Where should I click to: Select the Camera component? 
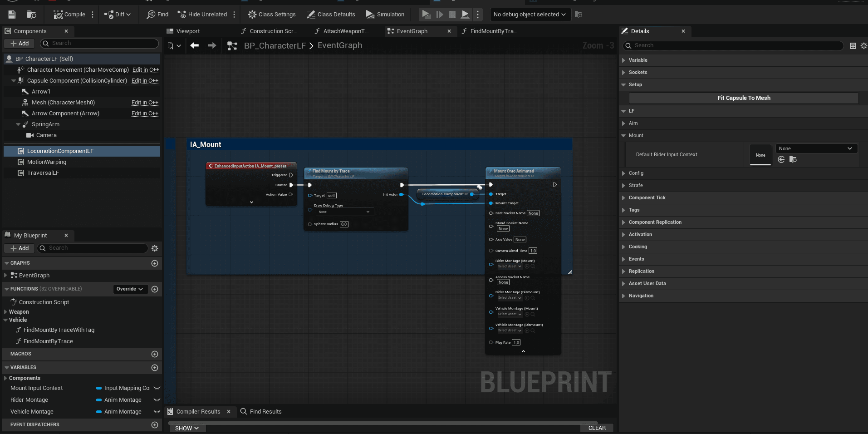click(46, 135)
